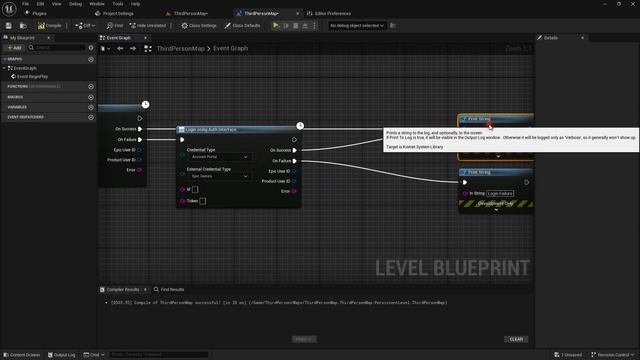
Task: Toggle Hide Unrelated nodes
Action: (x=148, y=26)
